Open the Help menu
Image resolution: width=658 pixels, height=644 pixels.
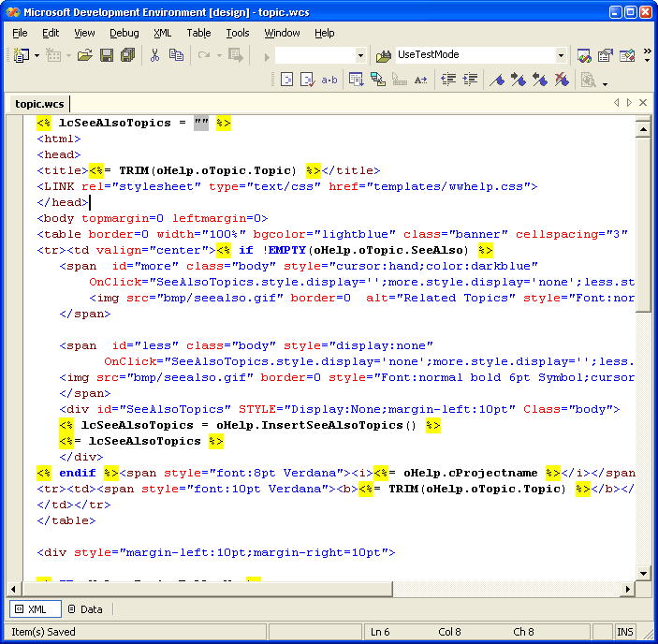[x=325, y=33]
